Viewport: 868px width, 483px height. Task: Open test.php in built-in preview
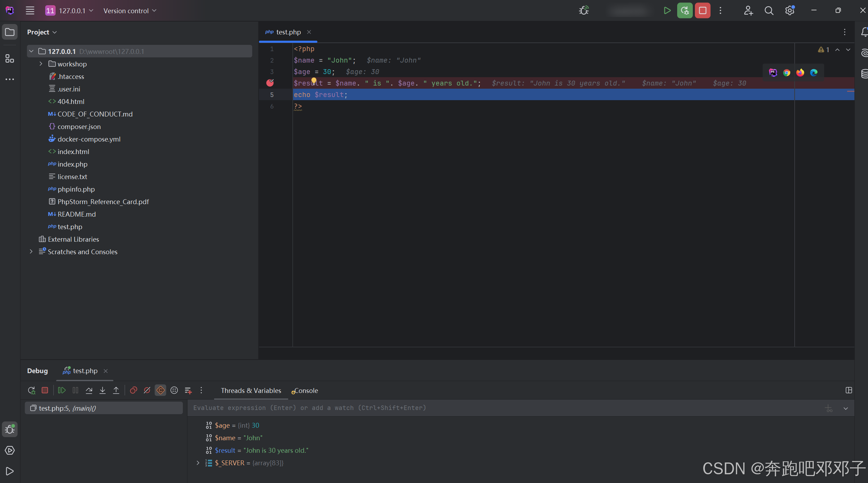(773, 72)
